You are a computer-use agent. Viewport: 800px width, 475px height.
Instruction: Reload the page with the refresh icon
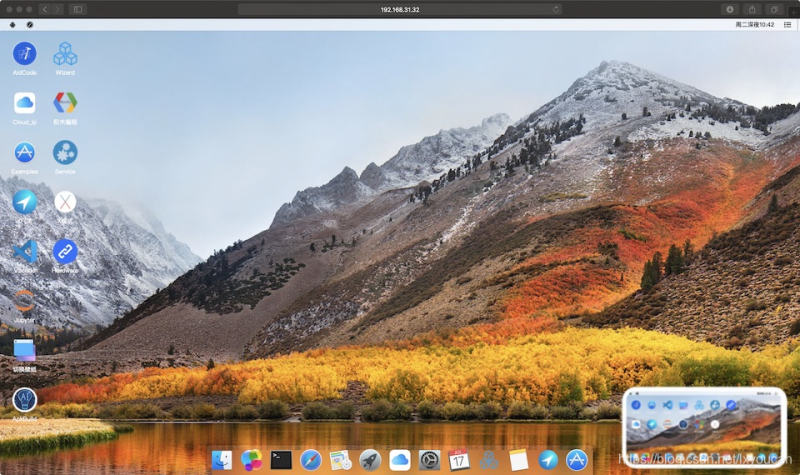pyautogui.click(x=556, y=9)
